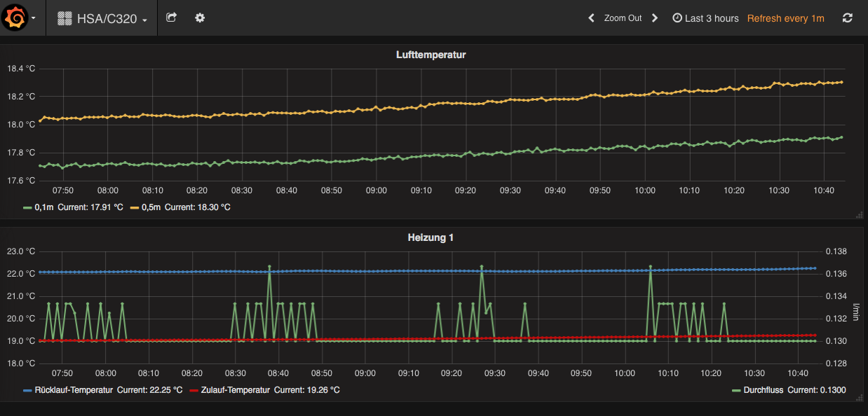Click resize handle of Heizung 1 panel

coord(859,398)
